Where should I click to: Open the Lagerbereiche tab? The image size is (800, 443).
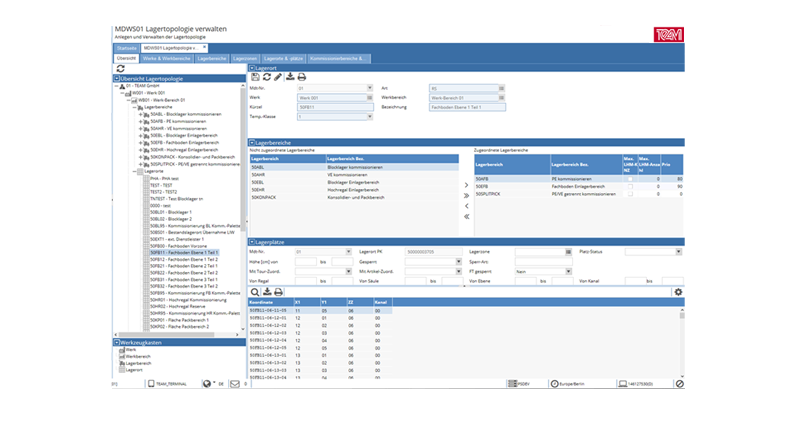click(212, 59)
